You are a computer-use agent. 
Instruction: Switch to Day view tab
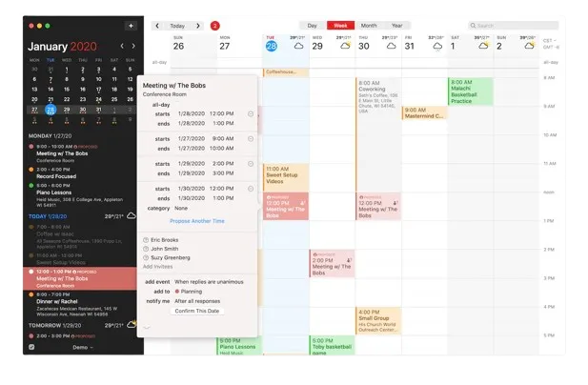[312, 26]
